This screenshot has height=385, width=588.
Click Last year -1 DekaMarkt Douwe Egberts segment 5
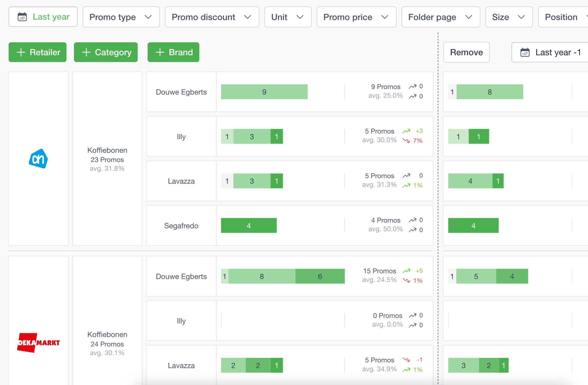click(x=476, y=276)
